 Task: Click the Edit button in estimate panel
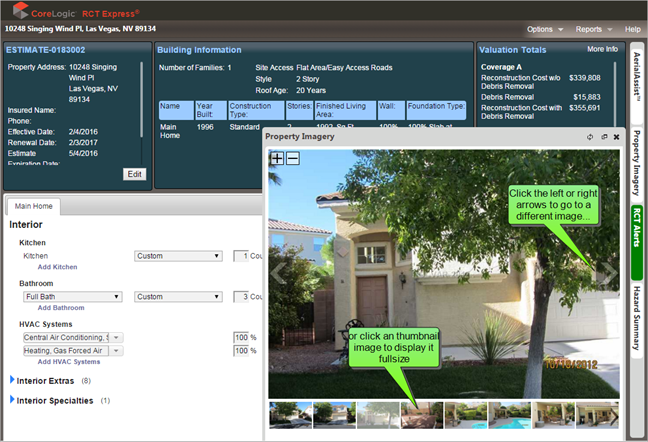[x=134, y=174]
